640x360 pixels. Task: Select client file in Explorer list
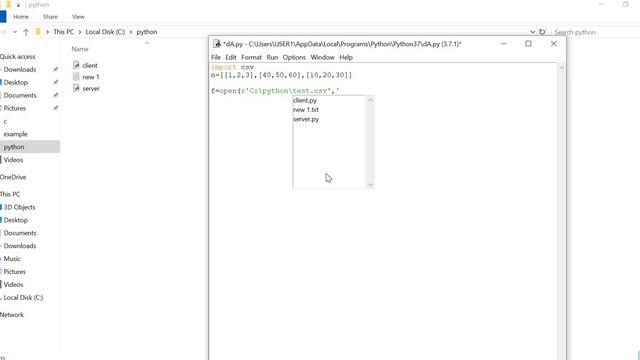90,65
